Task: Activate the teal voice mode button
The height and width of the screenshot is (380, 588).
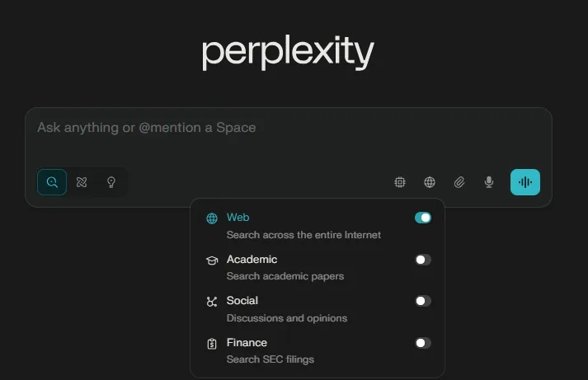Action: 525,182
